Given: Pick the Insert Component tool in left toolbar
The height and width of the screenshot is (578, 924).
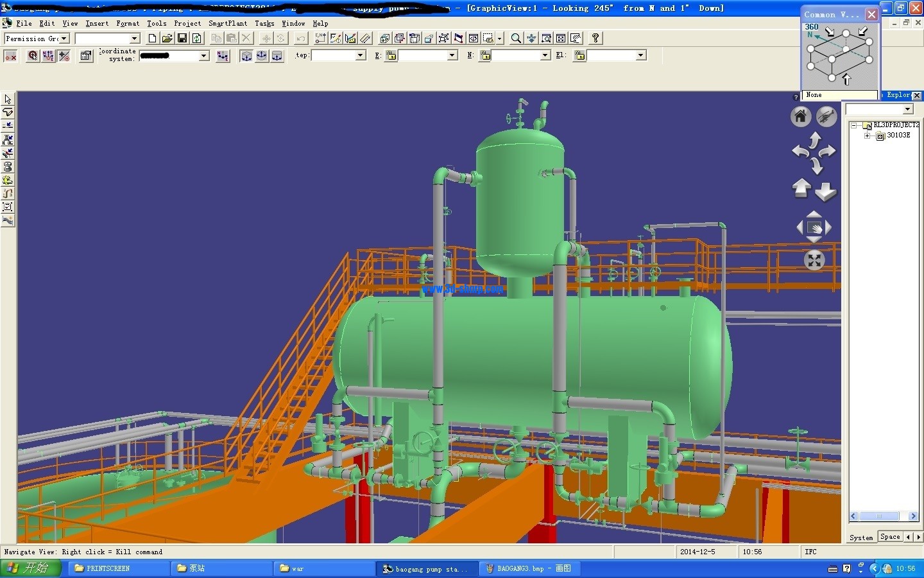Looking at the screenshot, I should point(8,140).
